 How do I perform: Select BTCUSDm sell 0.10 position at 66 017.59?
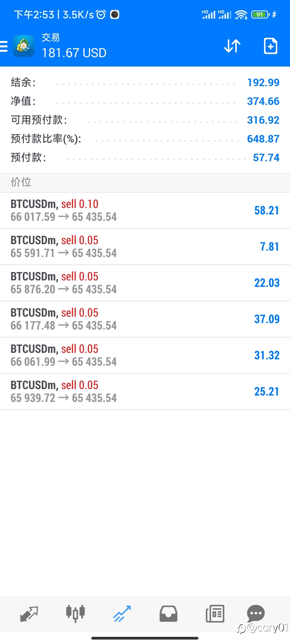point(145,211)
